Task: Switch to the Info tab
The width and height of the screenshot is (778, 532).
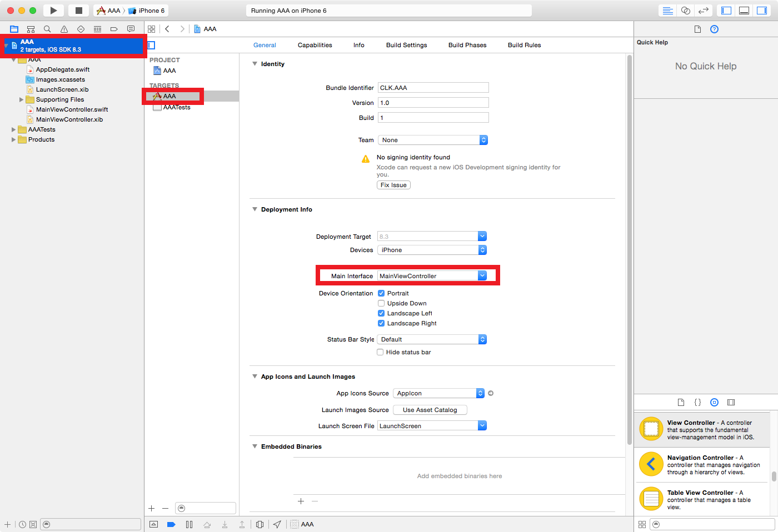Action: coord(359,45)
